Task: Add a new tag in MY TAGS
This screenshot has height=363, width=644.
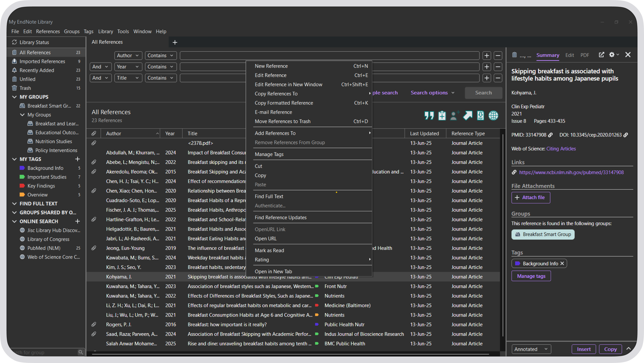Action: click(x=78, y=159)
